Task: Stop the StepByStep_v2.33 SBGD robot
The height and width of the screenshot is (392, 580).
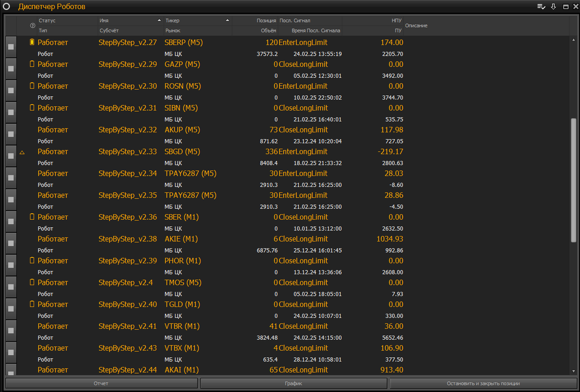Action: [11, 156]
